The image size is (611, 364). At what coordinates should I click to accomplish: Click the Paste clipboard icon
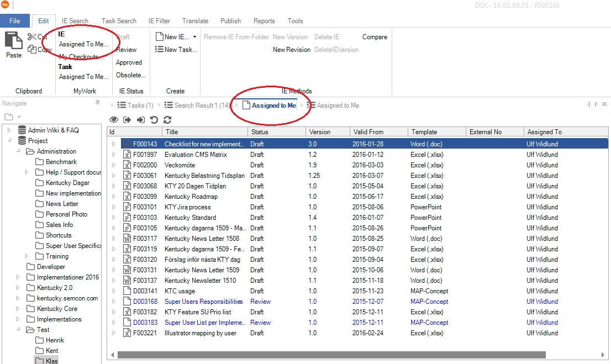tap(13, 41)
